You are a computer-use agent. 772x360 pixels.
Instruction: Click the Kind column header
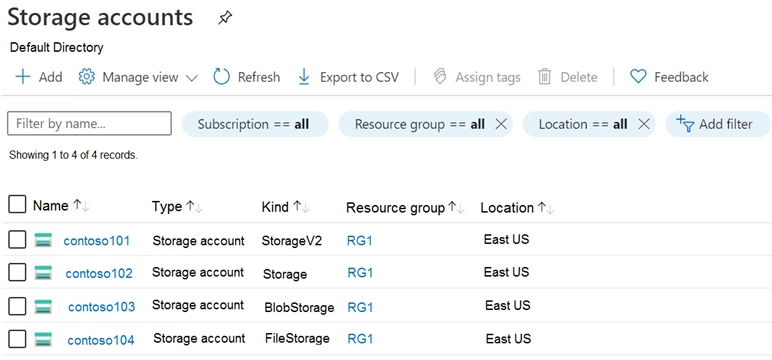pos(275,207)
